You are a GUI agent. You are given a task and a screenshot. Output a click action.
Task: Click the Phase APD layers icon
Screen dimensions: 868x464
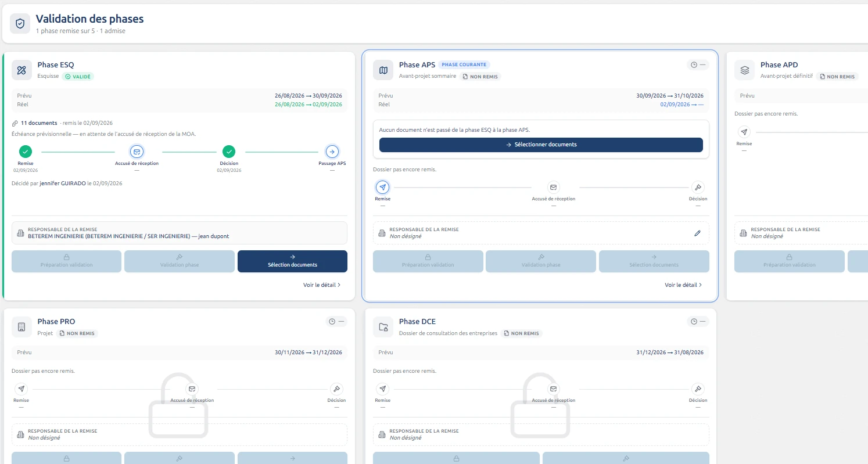point(744,70)
